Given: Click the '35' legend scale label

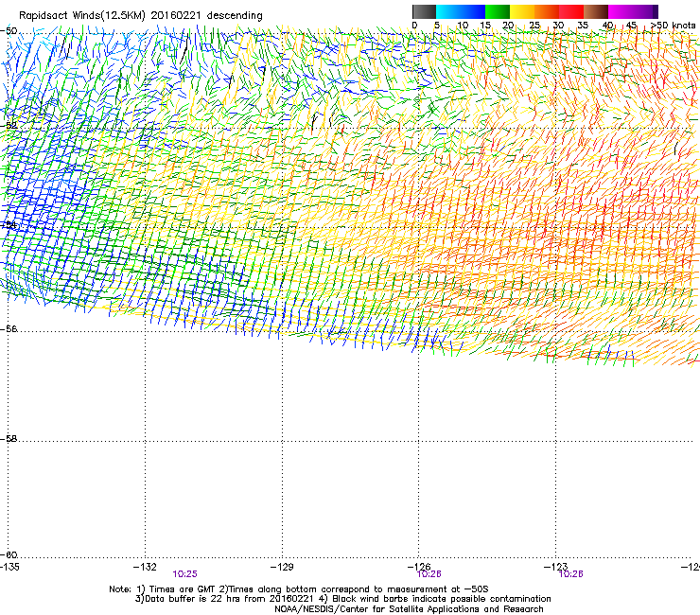Looking at the screenshot, I should (x=583, y=26).
